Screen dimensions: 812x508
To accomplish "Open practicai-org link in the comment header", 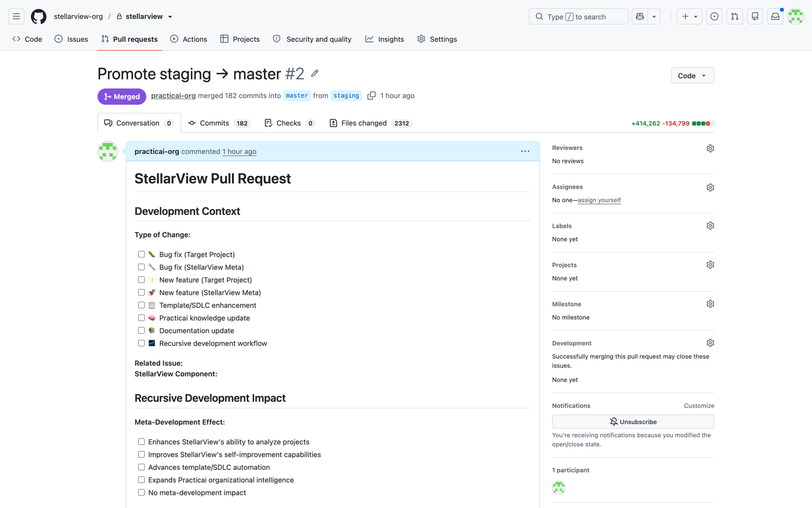I will pos(157,151).
